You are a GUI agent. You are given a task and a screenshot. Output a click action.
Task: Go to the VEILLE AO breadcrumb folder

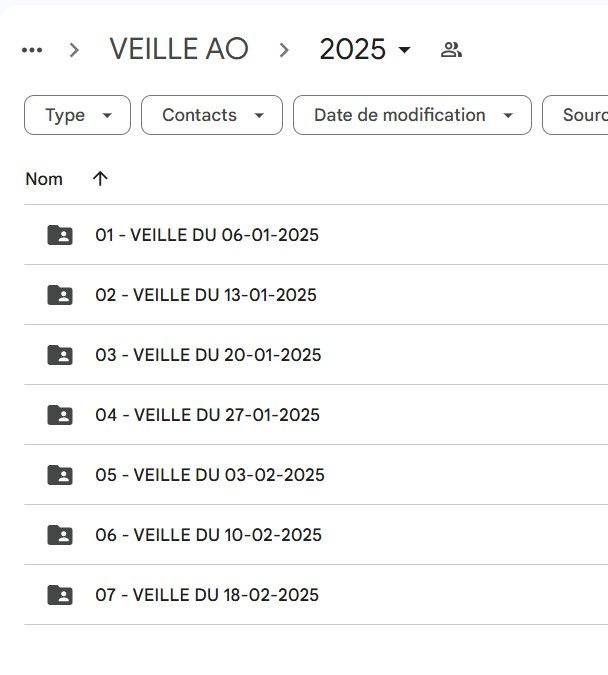coord(179,49)
